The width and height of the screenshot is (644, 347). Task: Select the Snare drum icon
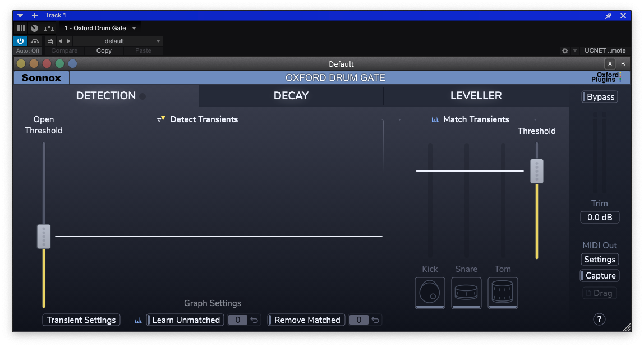click(x=466, y=293)
